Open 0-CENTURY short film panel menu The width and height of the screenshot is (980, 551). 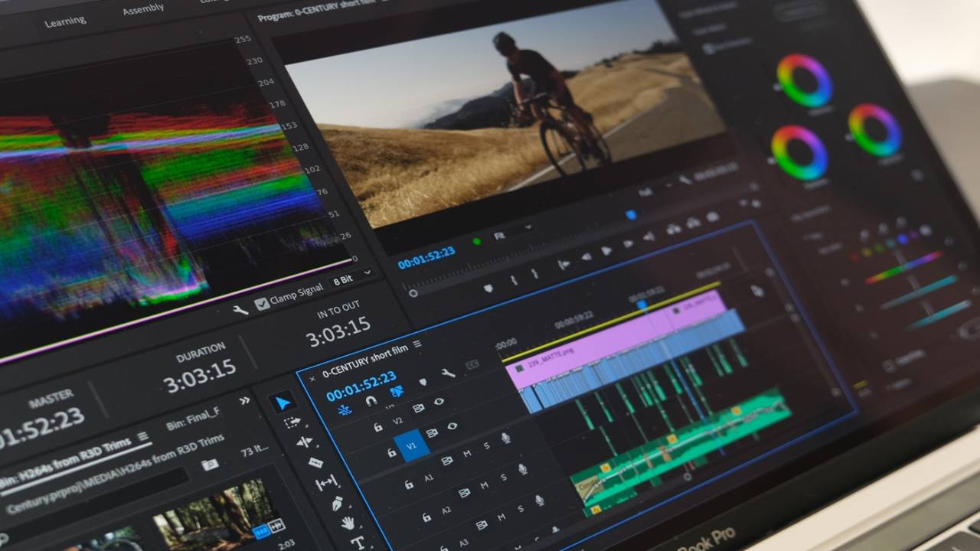(x=417, y=344)
